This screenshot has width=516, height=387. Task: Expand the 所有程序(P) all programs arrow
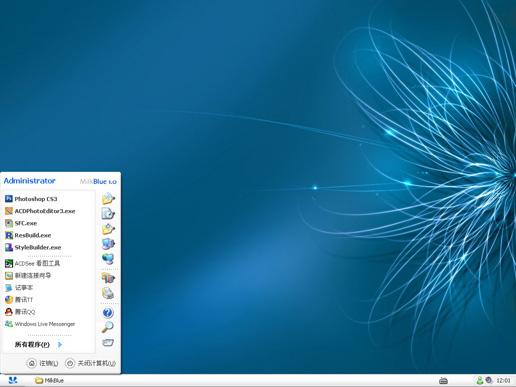(60, 344)
